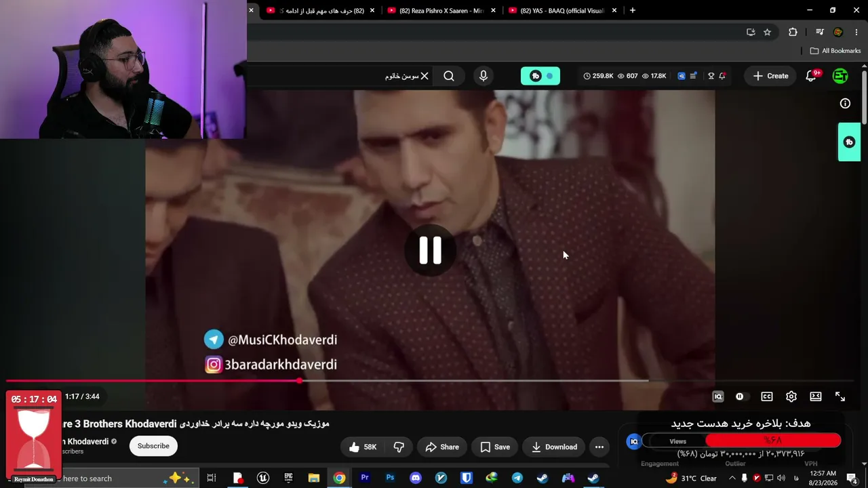Switch to the Reza Pishro X Saaren tab
The image size is (868, 488).
pos(440,10)
